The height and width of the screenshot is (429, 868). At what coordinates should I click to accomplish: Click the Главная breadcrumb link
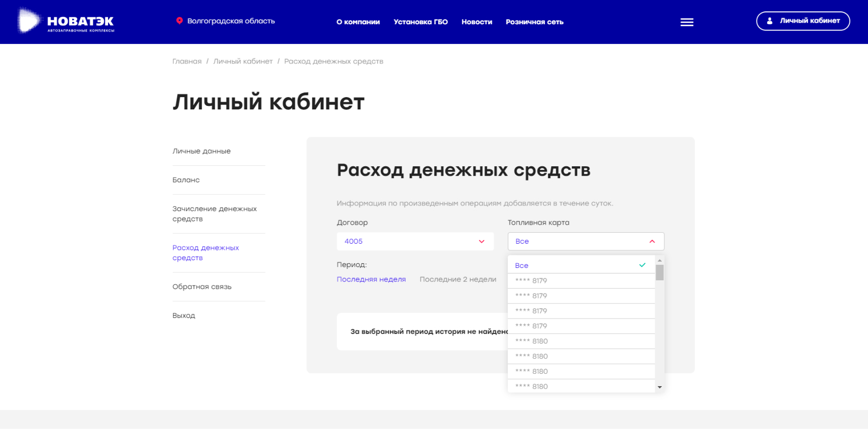pos(187,61)
